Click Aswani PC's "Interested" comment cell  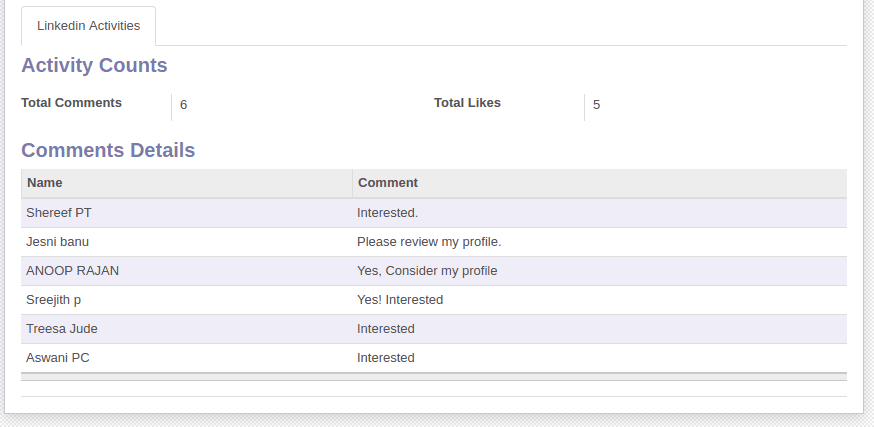point(386,358)
